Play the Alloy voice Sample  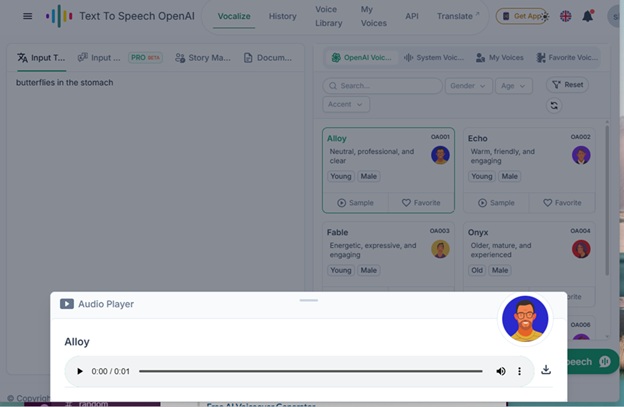pos(355,203)
